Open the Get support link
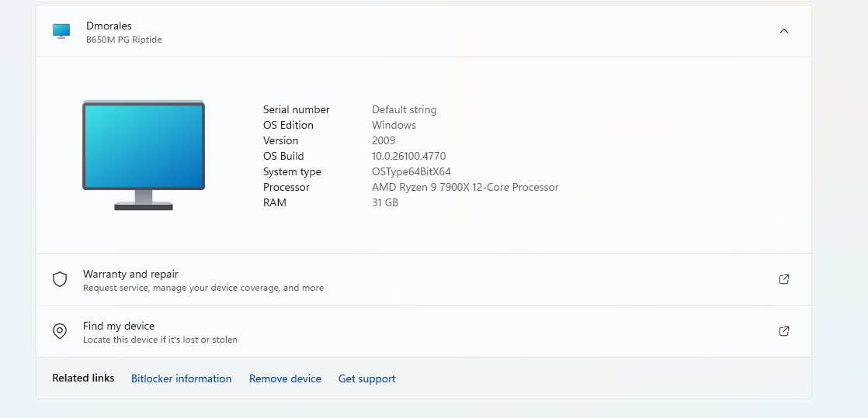Image resolution: width=868 pixels, height=418 pixels. (x=367, y=378)
